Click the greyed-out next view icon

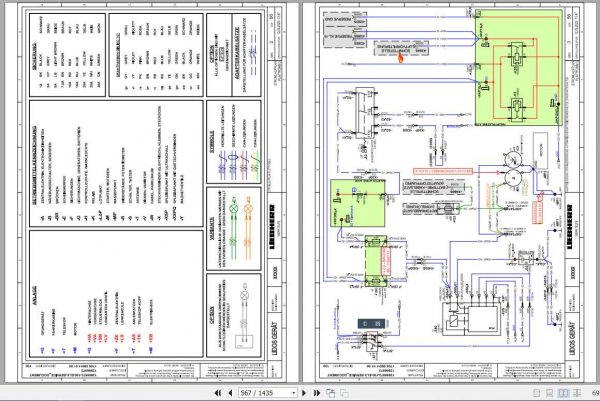(x=344, y=393)
